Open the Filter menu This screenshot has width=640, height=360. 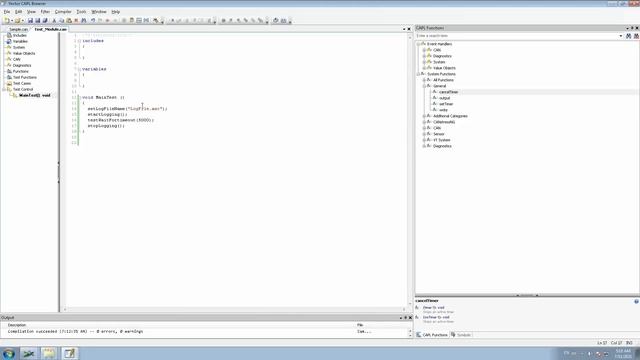point(45,12)
